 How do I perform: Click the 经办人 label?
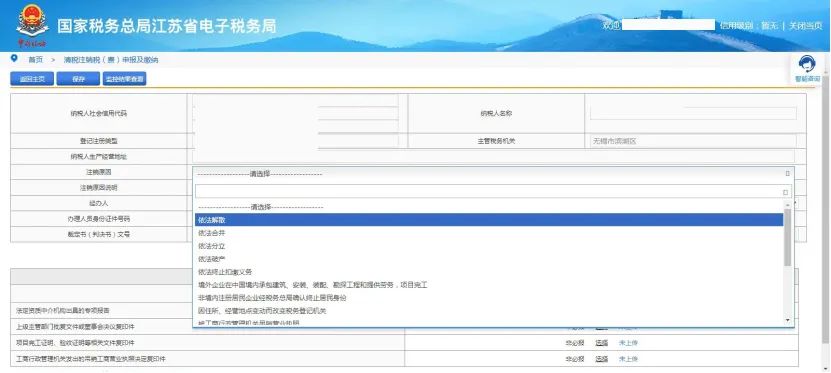99,203
